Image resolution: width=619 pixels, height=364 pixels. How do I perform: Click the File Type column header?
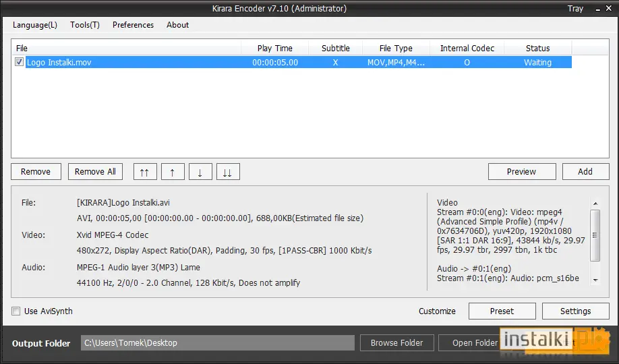tap(396, 48)
